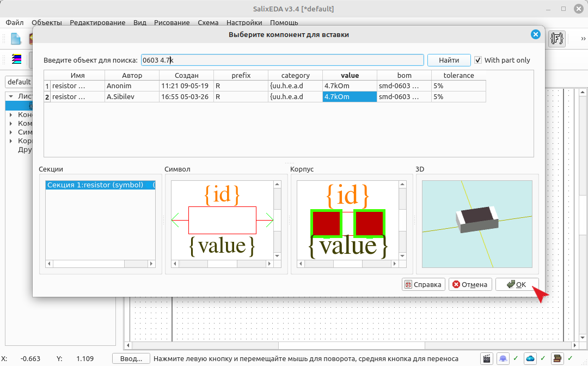Toggle the With part only checkbox
Screen dimensions: 588x366
click(478, 60)
